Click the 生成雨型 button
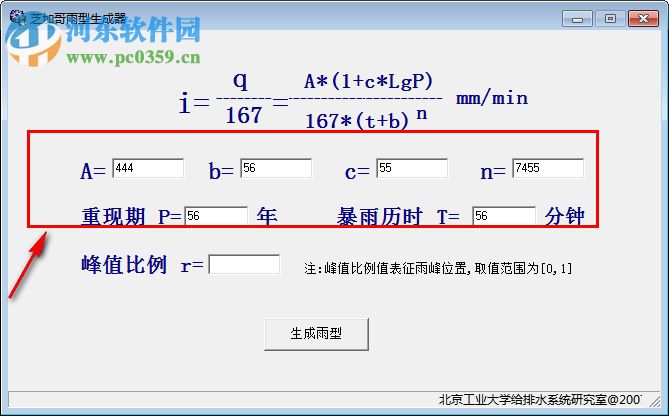This screenshot has height=416, width=669. [x=316, y=334]
